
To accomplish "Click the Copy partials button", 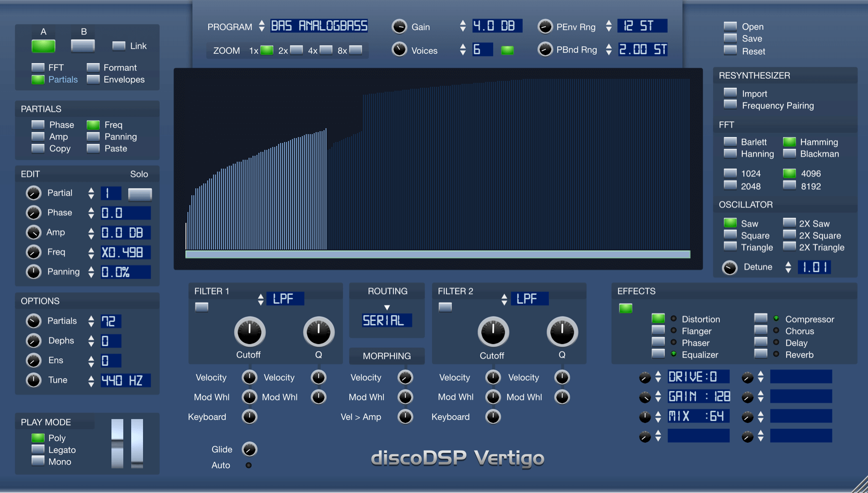I will coord(38,148).
